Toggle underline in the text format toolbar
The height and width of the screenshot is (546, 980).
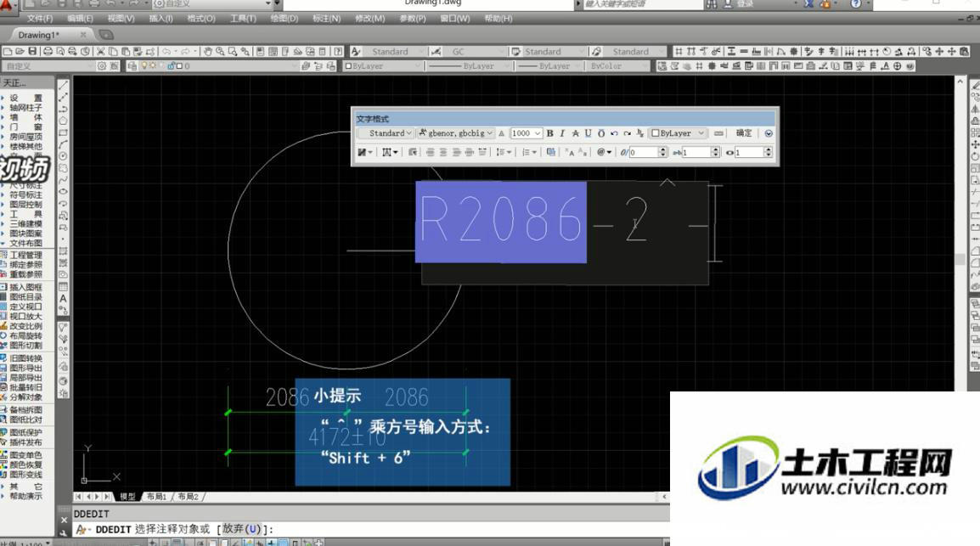(x=589, y=133)
